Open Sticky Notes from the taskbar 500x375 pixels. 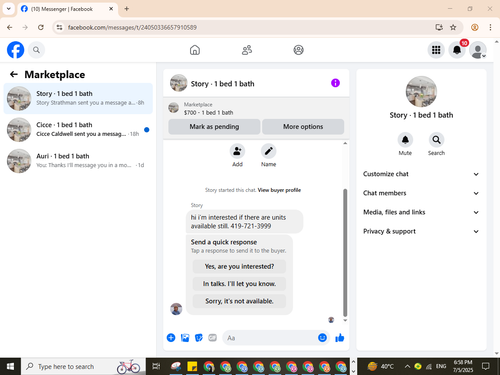[192, 366]
